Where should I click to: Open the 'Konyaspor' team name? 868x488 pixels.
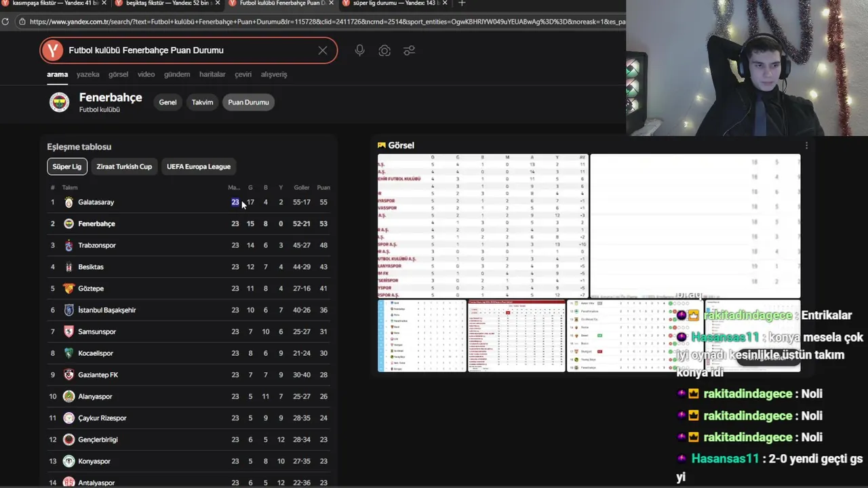(94, 462)
